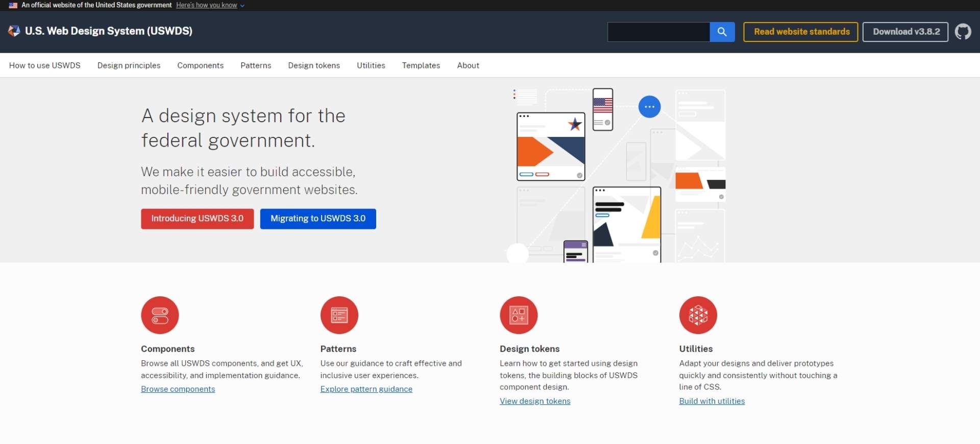This screenshot has height=444, width=980.
Task: Open the How to use USWDS menu
Action: (x=45, y=65)
